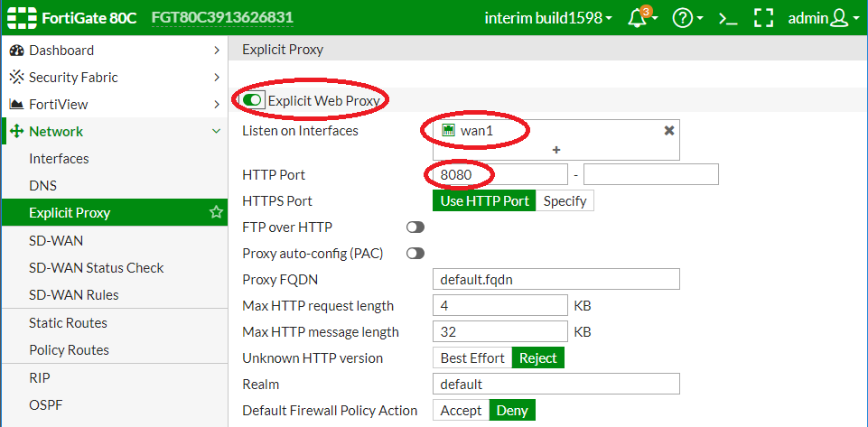Expand the FortiView chevron
This screenshot has height=427, width=868.
pyautogui.click(x=217, y=105)
